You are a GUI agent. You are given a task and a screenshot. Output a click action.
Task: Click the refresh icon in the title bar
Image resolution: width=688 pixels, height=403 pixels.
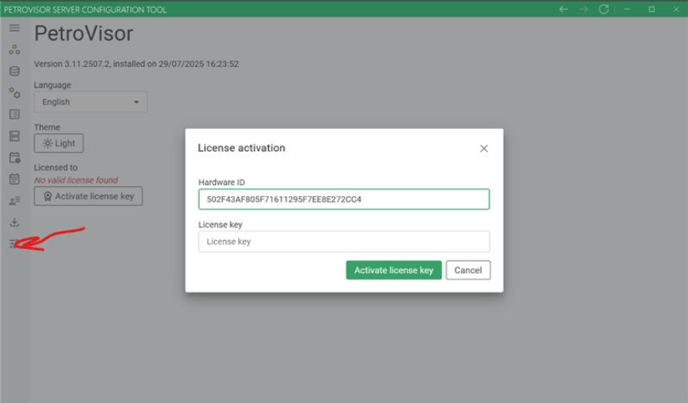pyautogui.click(x=604, y=9)
